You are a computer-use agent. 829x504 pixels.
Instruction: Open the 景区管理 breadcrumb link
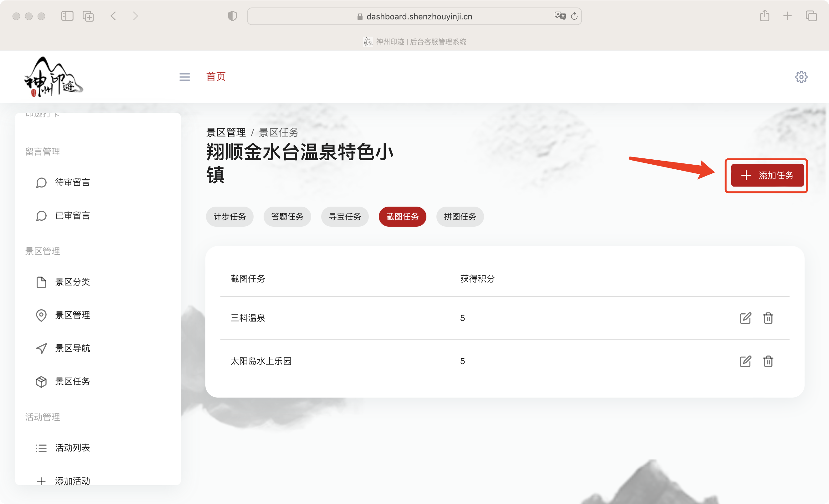[x=226, y=132]
